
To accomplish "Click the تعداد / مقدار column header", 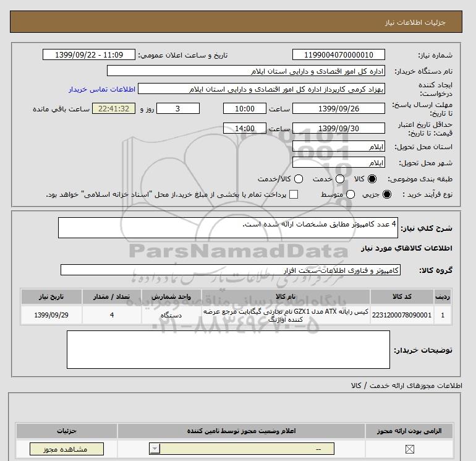I will coord(112,296).
